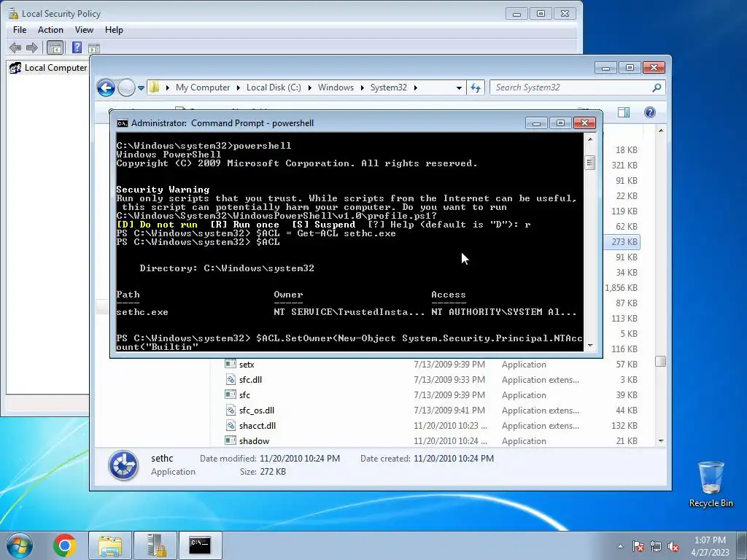Open Windows Start menu
Screen dimensions: 747x560
tap(20, 545)
